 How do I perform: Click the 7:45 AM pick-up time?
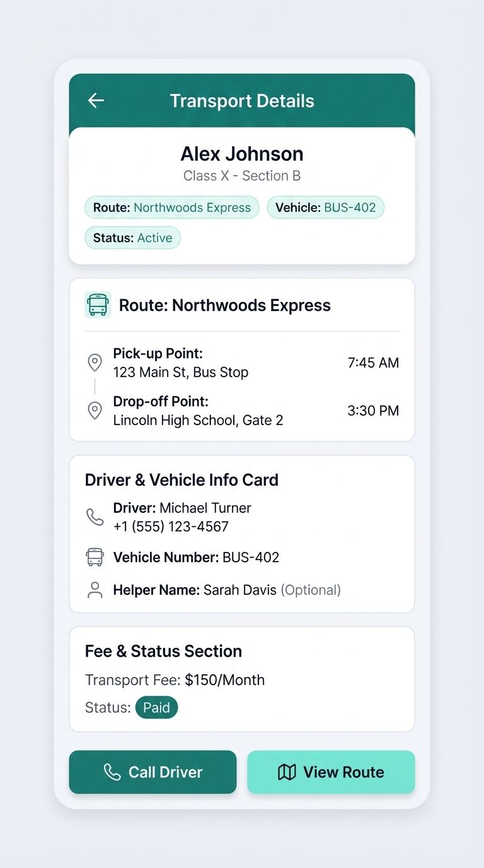click(373, 363)
